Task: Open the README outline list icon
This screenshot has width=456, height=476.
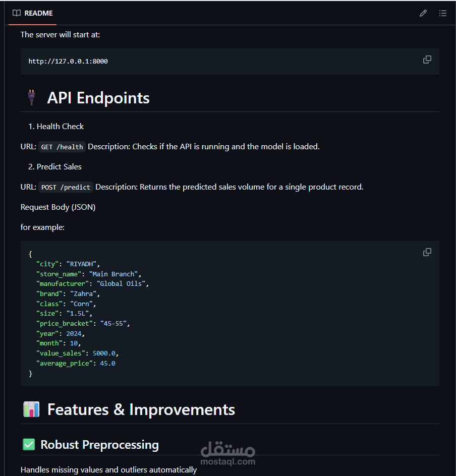Action: [442, 13]
